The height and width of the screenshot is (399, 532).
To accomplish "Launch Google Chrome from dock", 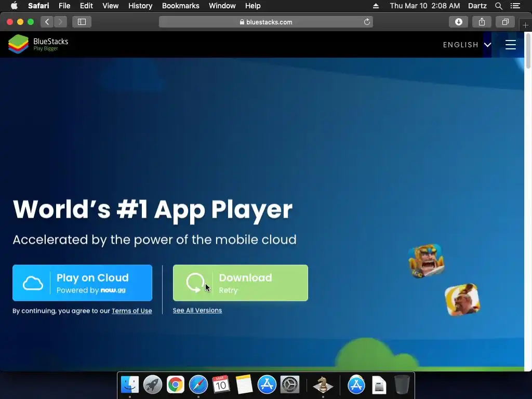I will click(x=176, y=385).
